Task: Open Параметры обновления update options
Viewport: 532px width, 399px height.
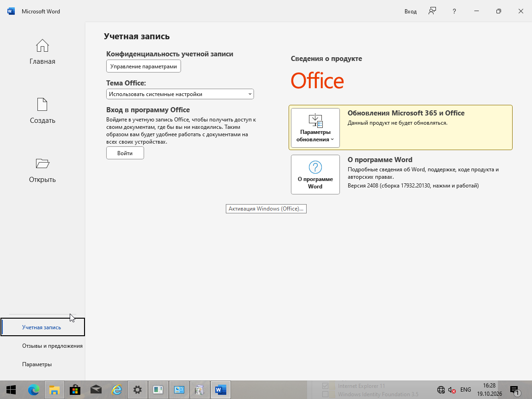Action: coord(315,128)
